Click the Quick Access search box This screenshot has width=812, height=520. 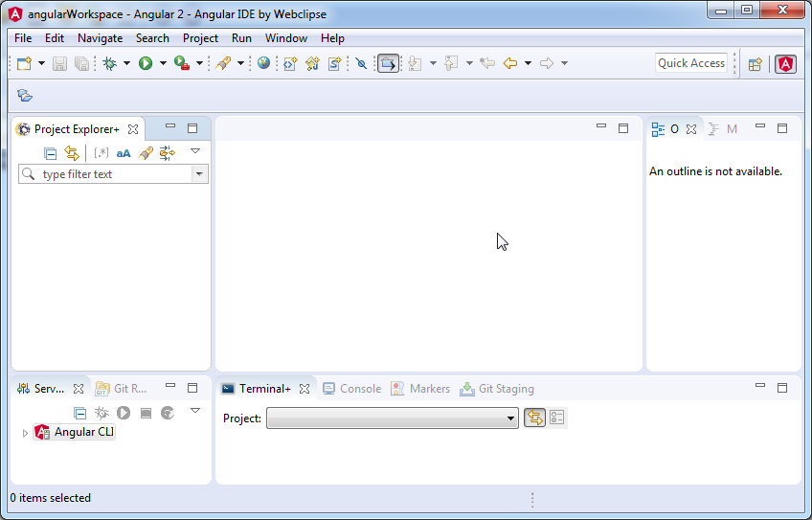[x=691, y=63]
